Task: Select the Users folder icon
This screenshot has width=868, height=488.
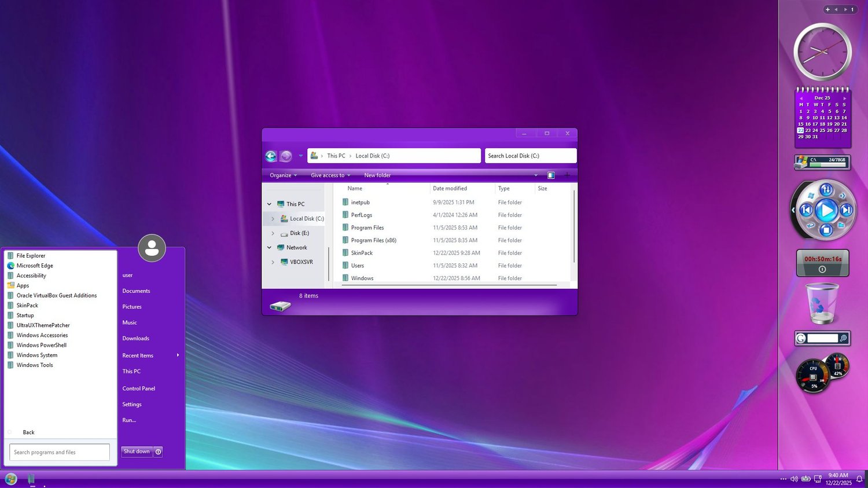Action: pyautogui.click(x=345, y=266)
